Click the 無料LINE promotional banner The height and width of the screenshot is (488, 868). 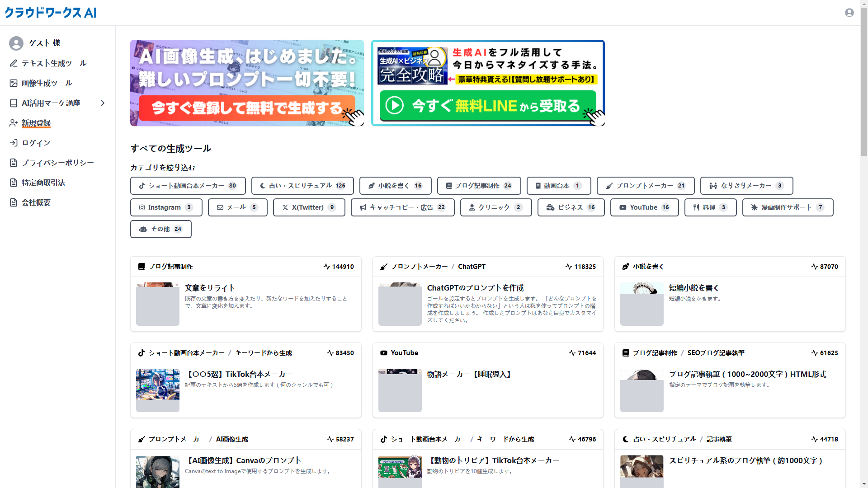pyautogui.click(x=488, y=83)
